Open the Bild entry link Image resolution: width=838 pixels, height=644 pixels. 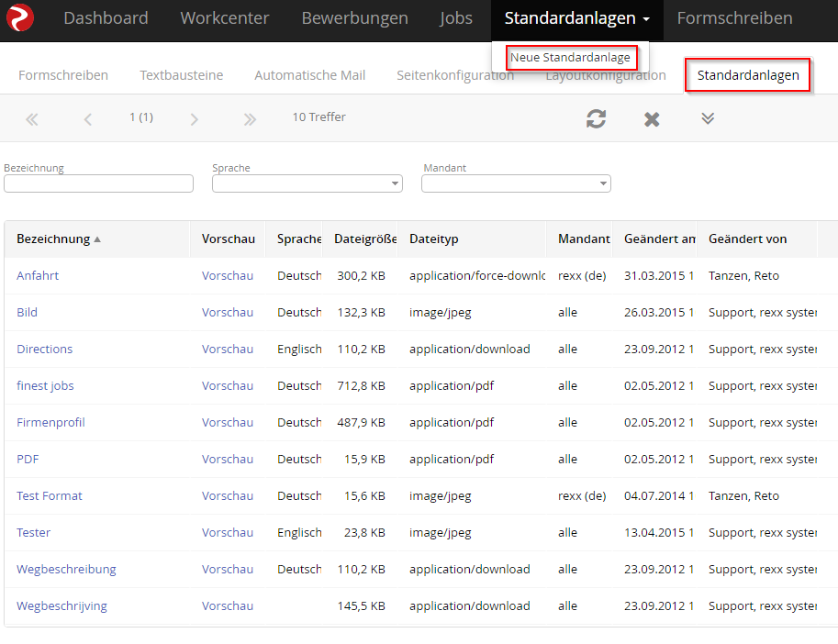(27, 313)
